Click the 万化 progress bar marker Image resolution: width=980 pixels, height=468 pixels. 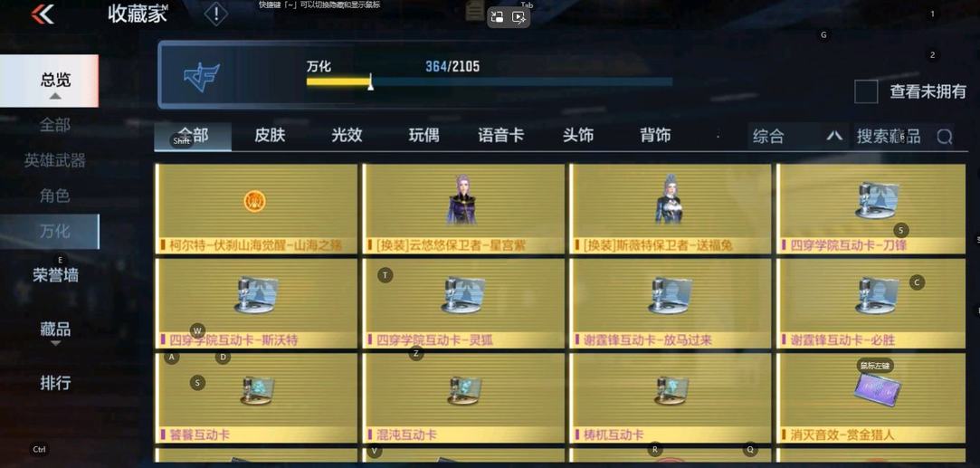click(371, 81)
